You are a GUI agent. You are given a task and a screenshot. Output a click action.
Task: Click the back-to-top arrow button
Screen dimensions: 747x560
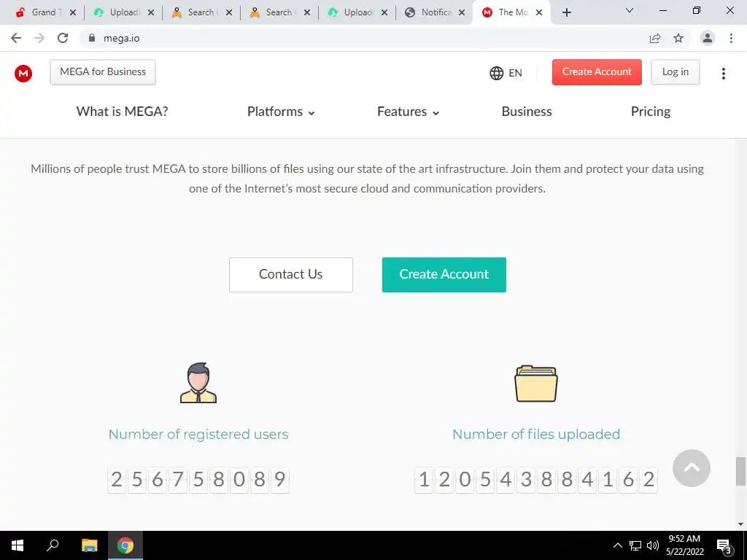coord(692,467)
